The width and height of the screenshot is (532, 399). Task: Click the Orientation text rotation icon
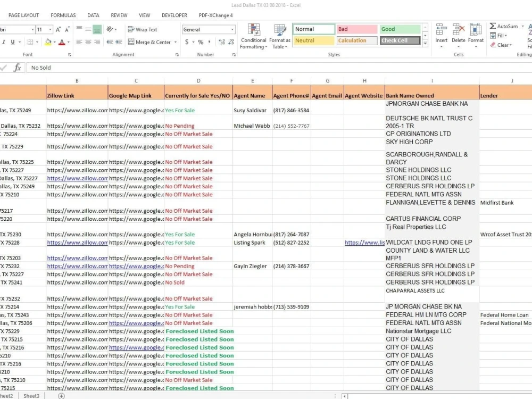click(110, 29)
